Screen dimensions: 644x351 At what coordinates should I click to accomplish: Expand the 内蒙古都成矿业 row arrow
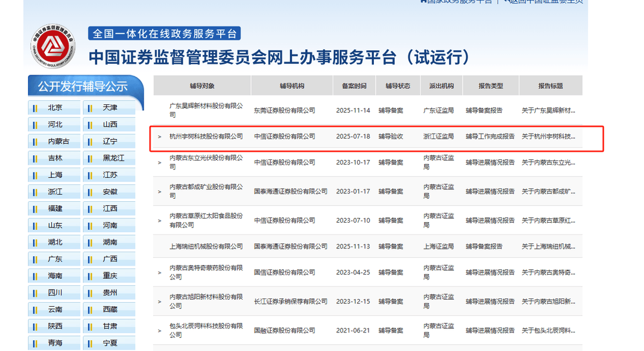pos(160,192)
